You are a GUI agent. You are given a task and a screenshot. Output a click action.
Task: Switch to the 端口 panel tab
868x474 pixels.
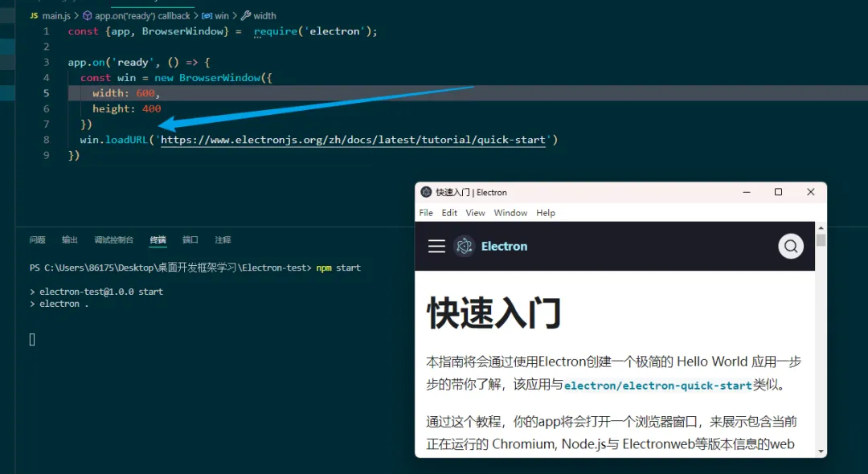(x=190, y=240)
